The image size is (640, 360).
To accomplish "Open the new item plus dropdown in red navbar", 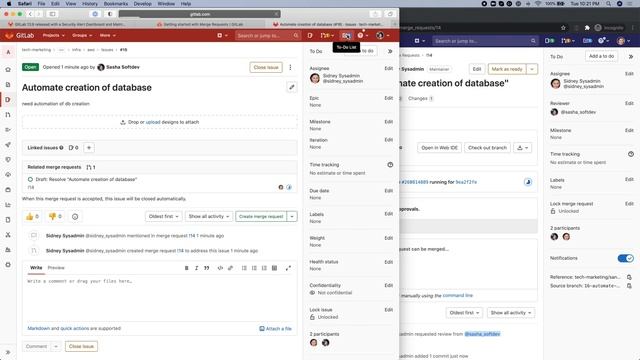I will point(222,36).
